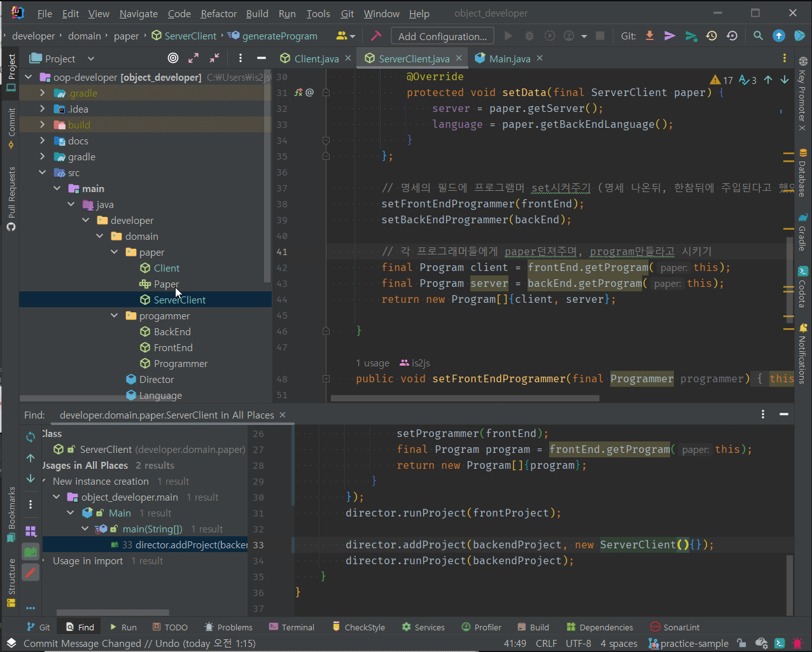Toggle the Structure side panel
812x652 pixels.
(x=11, y=582)
